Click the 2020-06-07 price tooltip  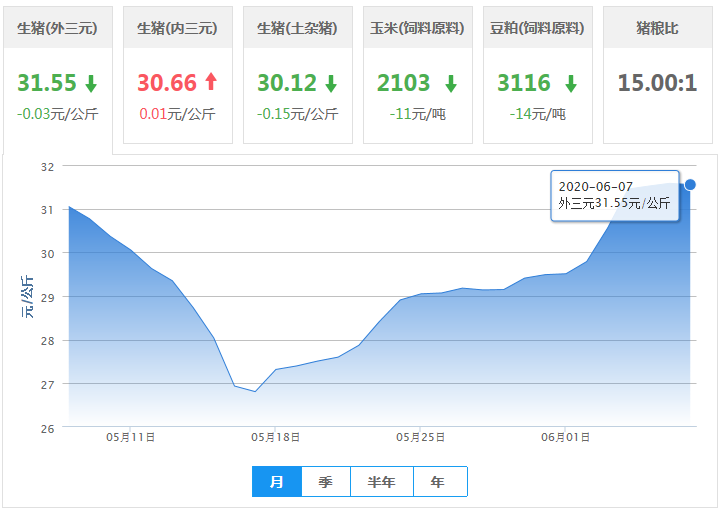[x=614, y=195]
